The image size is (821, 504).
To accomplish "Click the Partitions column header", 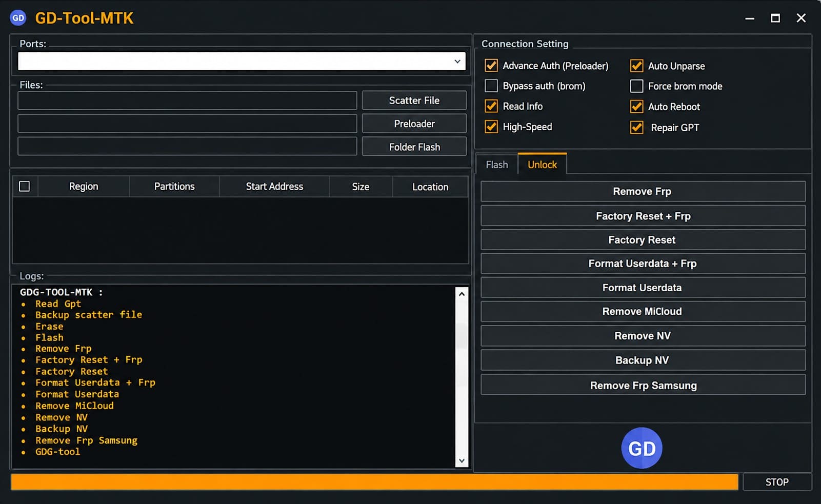I will point(174,187).
